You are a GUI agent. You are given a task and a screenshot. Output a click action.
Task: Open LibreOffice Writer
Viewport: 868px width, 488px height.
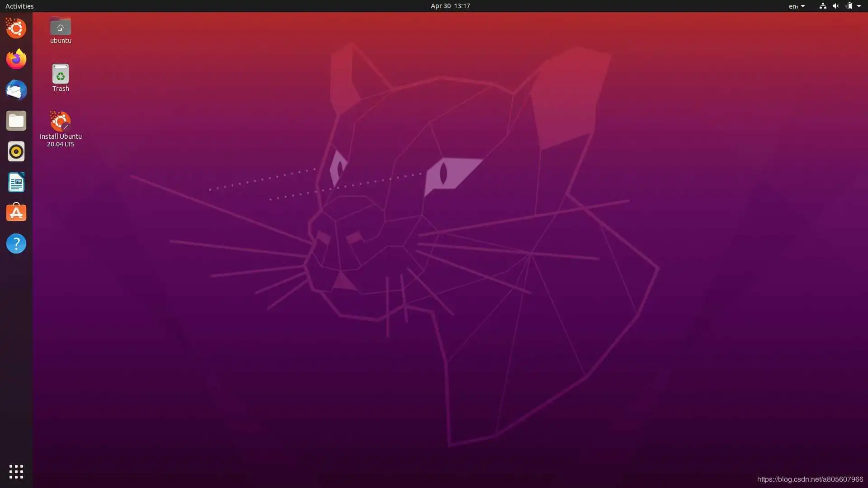(16, 182)
